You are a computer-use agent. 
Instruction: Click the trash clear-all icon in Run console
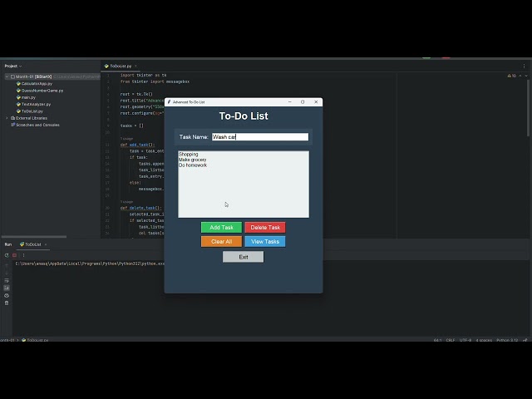point(7,303)
